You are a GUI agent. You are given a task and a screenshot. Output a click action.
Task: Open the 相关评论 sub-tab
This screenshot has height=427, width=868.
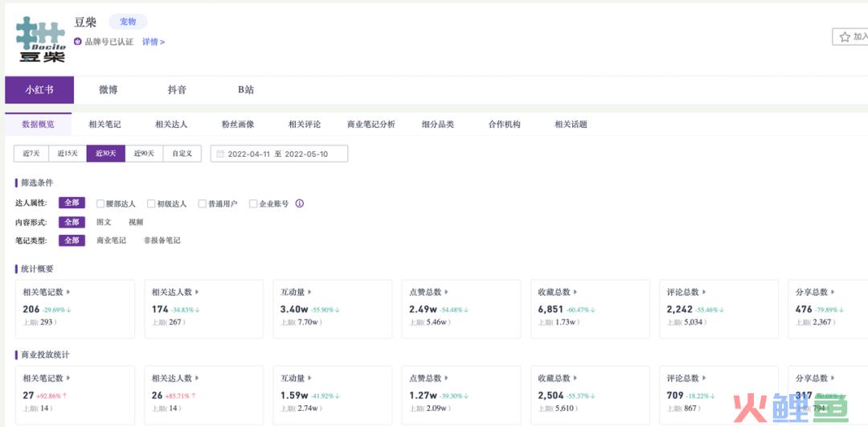[x=305, y=125]
